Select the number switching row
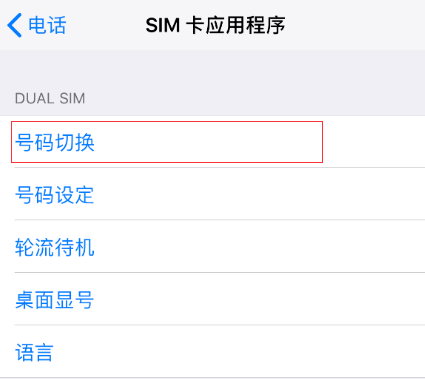Viewport: 425px width, 379px height. coord(212,142)
